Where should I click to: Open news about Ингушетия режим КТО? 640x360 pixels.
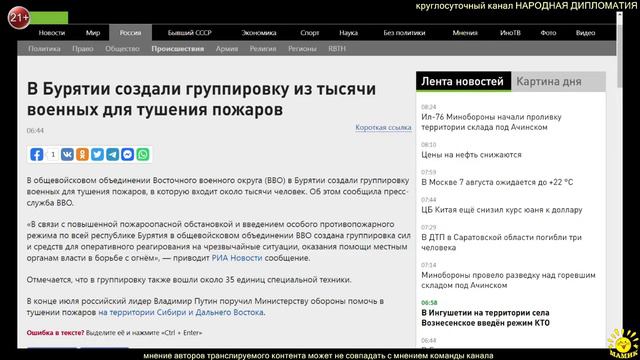click(x=485, y=318)
